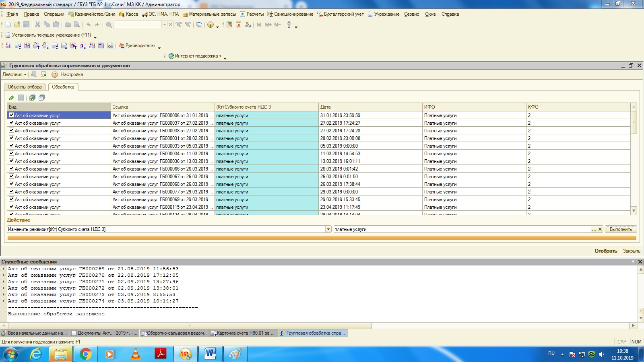This screenshot has width=644, height=362.
Task: Click the volume speaker tray icon
Action: click(x=602, y=354)
